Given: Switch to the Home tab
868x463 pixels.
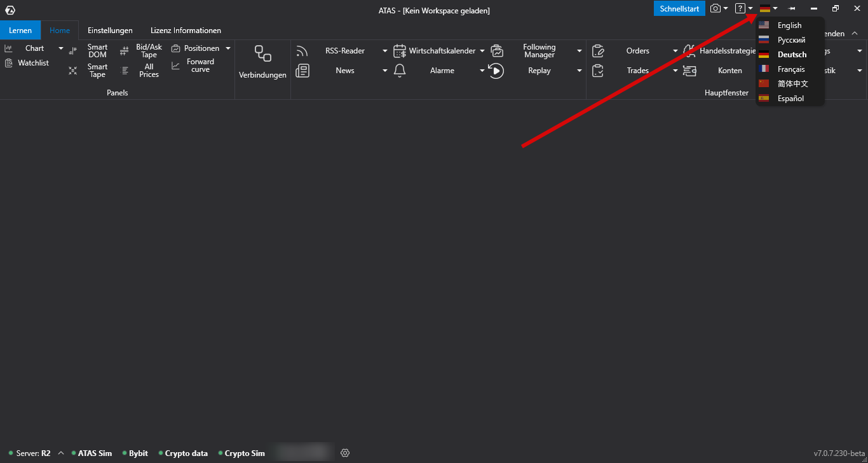Looking at the screenshot, I should 60,31.
